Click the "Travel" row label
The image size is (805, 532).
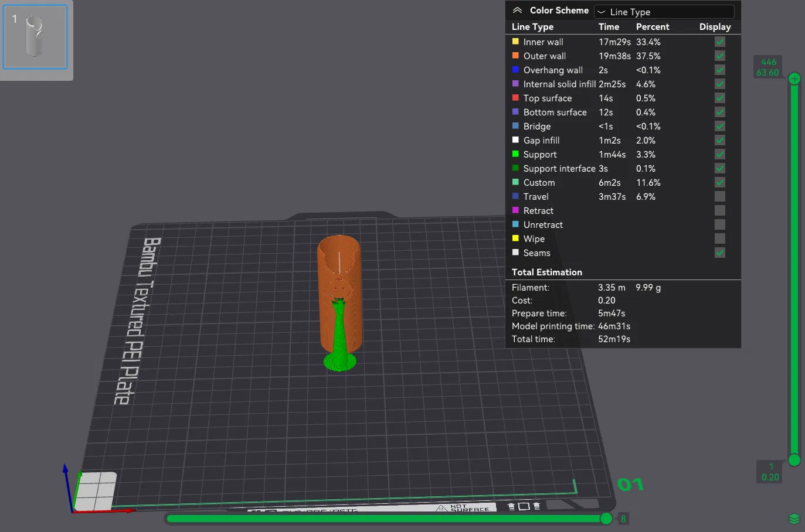point(536,197)
